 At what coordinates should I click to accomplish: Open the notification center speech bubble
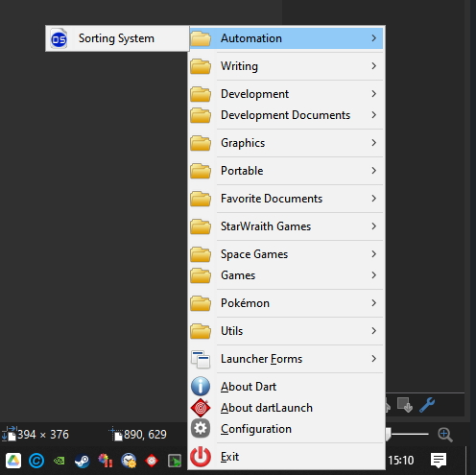pyautogui.click(x=439, y=461)
